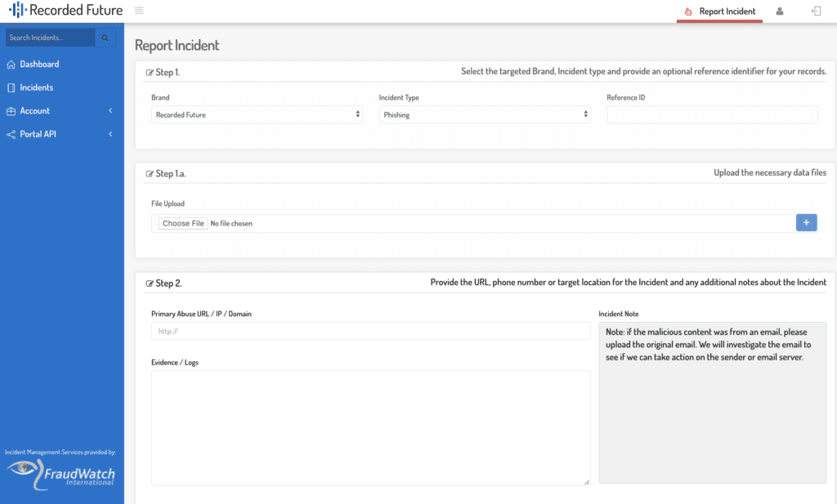837x504 pixels.
Task: Click the FraudWatch International logo
Action: pos(60,475)
